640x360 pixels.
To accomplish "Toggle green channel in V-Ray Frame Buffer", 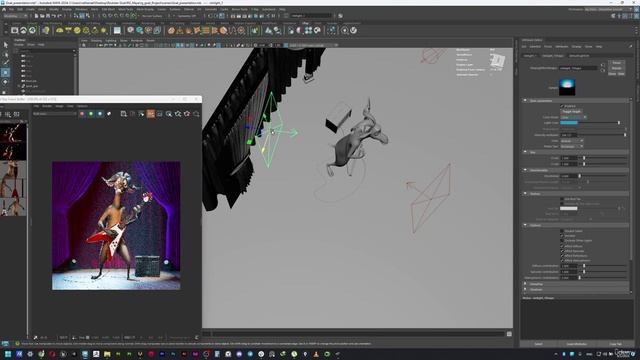I will point(91,114).
